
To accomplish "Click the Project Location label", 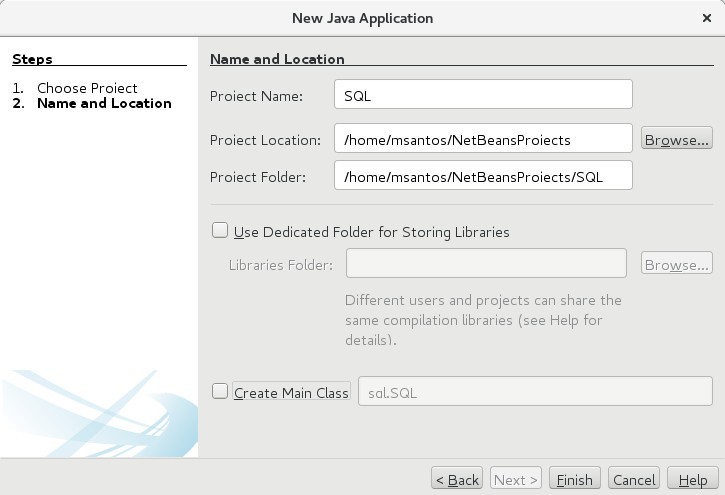I will coord(265,140).
